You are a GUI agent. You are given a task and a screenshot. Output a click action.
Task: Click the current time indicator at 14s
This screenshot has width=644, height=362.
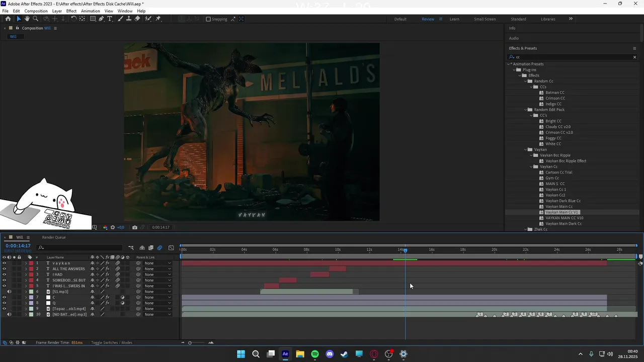tap(405, 250)
